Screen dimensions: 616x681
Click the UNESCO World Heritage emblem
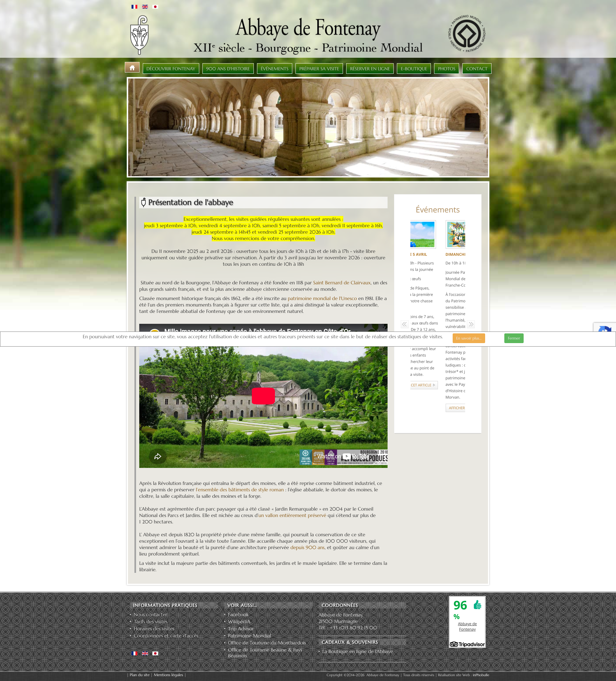coord(467,33)
